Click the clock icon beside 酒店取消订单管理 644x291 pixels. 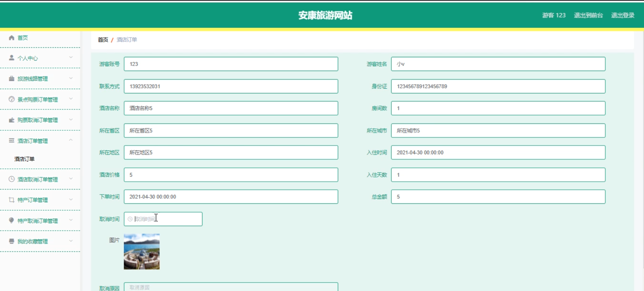[12, 179]
